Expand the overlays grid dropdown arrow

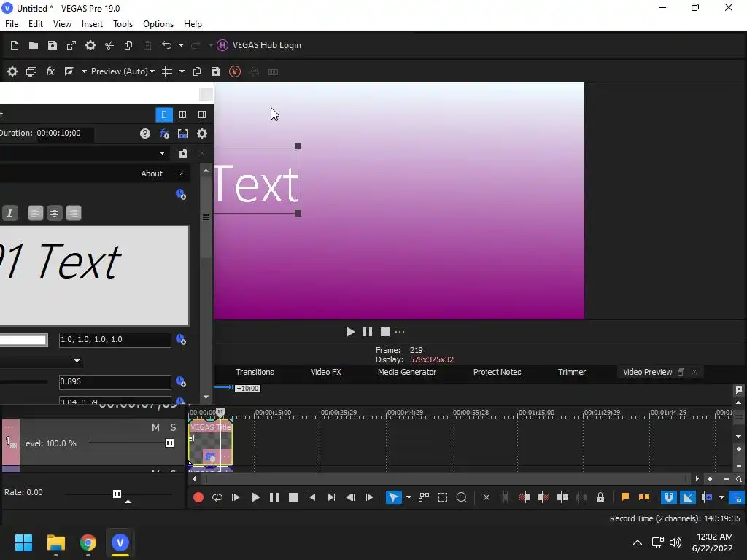tap(182, 71)
